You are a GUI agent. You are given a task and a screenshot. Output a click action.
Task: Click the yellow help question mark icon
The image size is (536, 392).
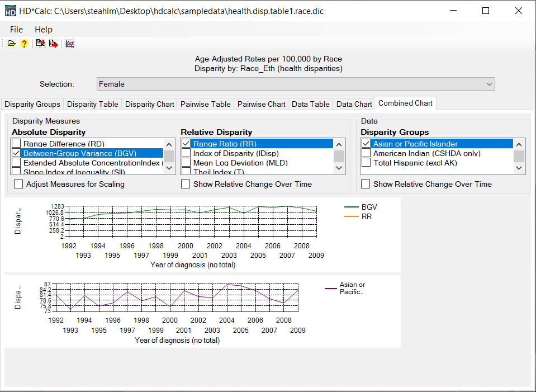pyautogui.click(x=24, y=44)
